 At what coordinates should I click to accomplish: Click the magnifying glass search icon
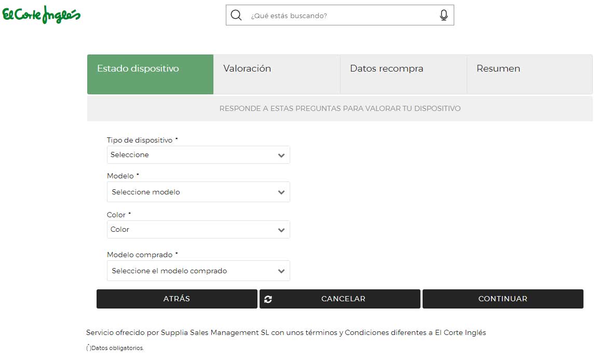click(x=236, y=16)
